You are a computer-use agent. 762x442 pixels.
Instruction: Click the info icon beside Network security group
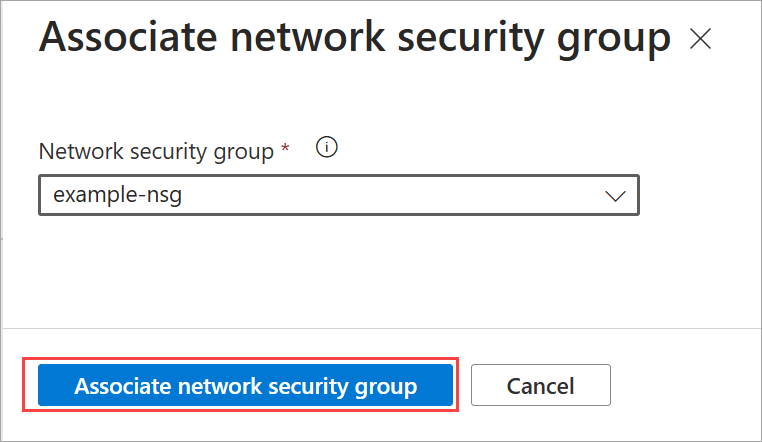(327, 147)
